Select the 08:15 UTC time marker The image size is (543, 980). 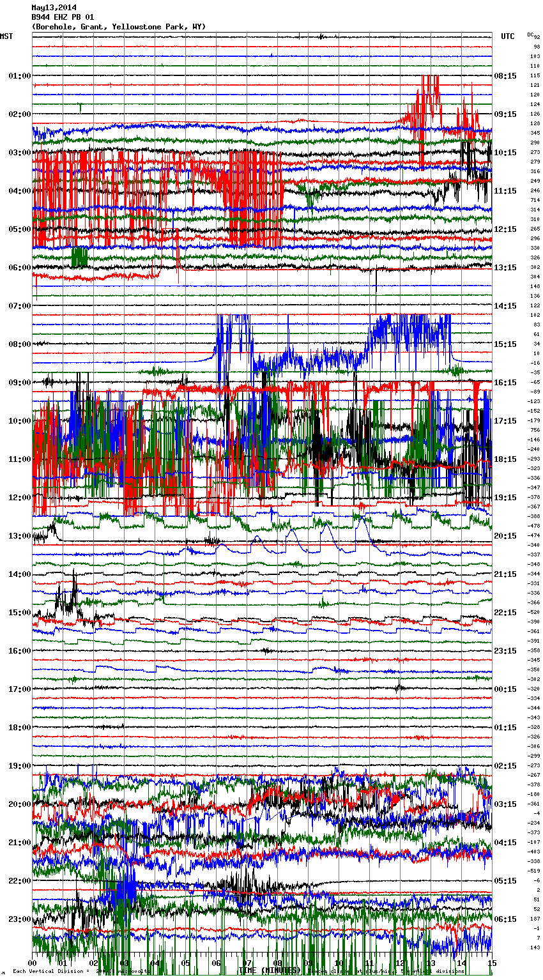(505, 76)
